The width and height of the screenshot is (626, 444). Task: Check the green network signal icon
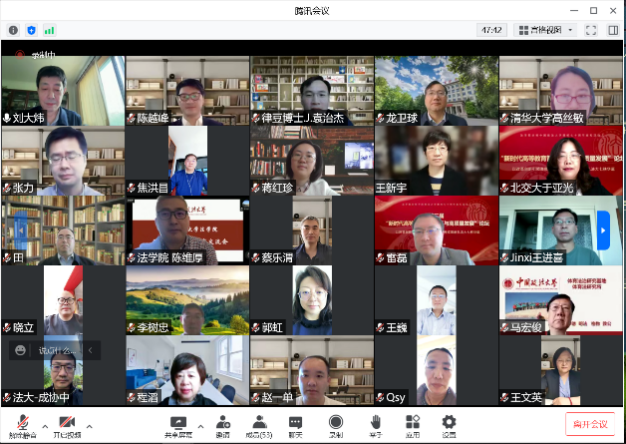coord(49,31)
